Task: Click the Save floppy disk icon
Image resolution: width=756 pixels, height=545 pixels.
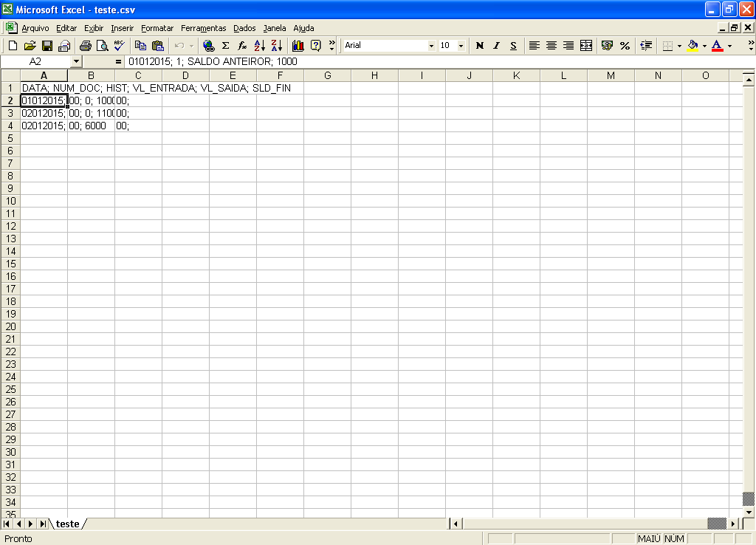Action: (x=47, y=46)
